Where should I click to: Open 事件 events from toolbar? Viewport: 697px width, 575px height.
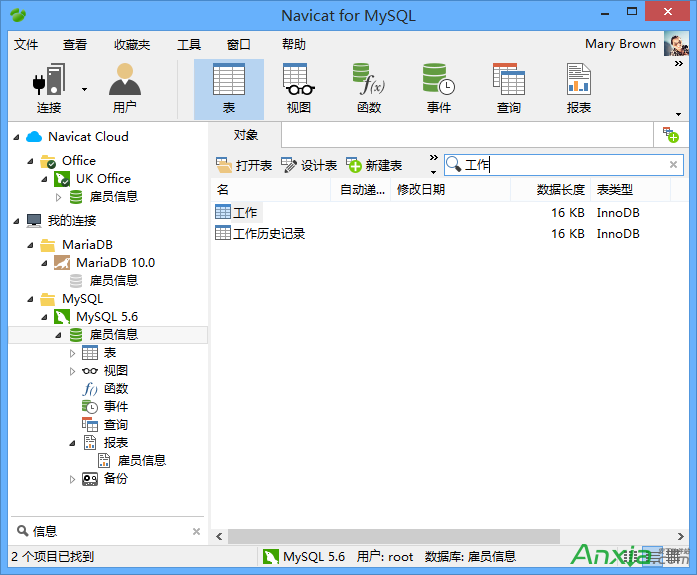439,89
